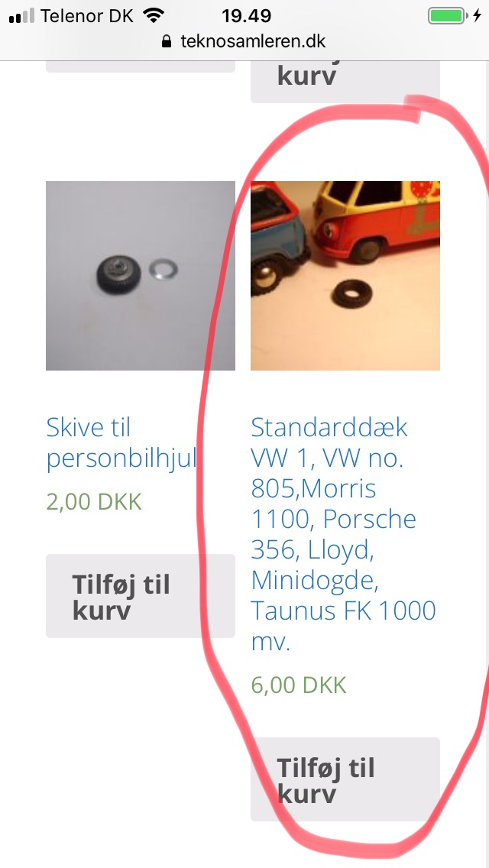Add Skive til personbilhjul to basket
The width and height of the screenshot is (489, 868).
[141, 596]
